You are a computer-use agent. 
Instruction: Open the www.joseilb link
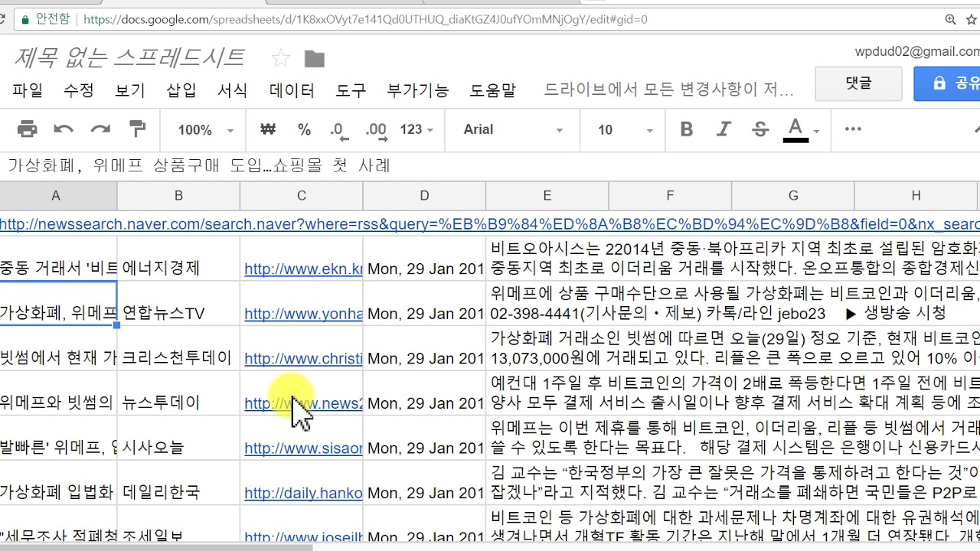tap(303, 536)
